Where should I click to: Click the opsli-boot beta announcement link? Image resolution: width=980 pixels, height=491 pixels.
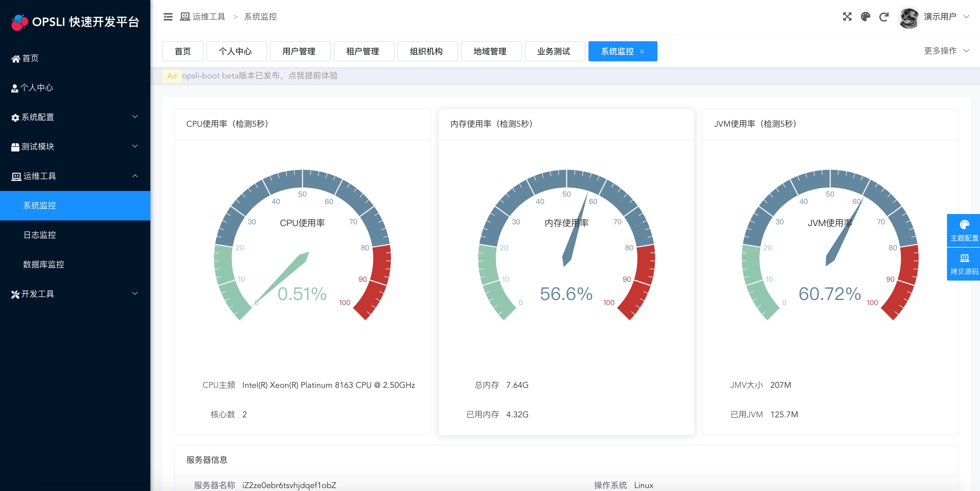[x=259, y=76]
